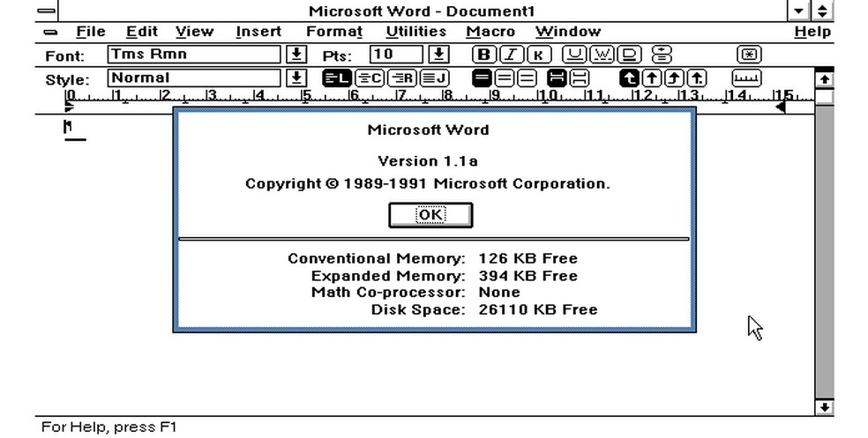Toggle single Underline formatting
This screenshot has height=438, width=868.
[574, 54]
